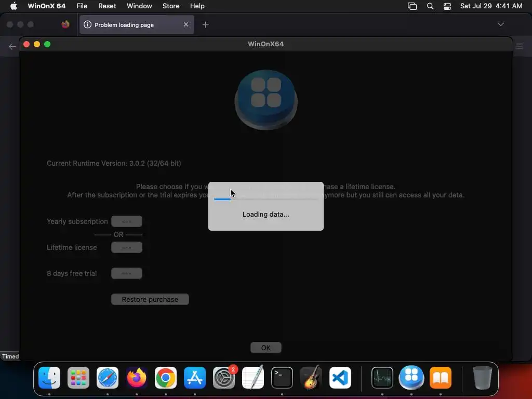Click the Firefox icon beside the browser tab
The height and width of the screenshot is (399, 532).
click(x=65, y=24)
